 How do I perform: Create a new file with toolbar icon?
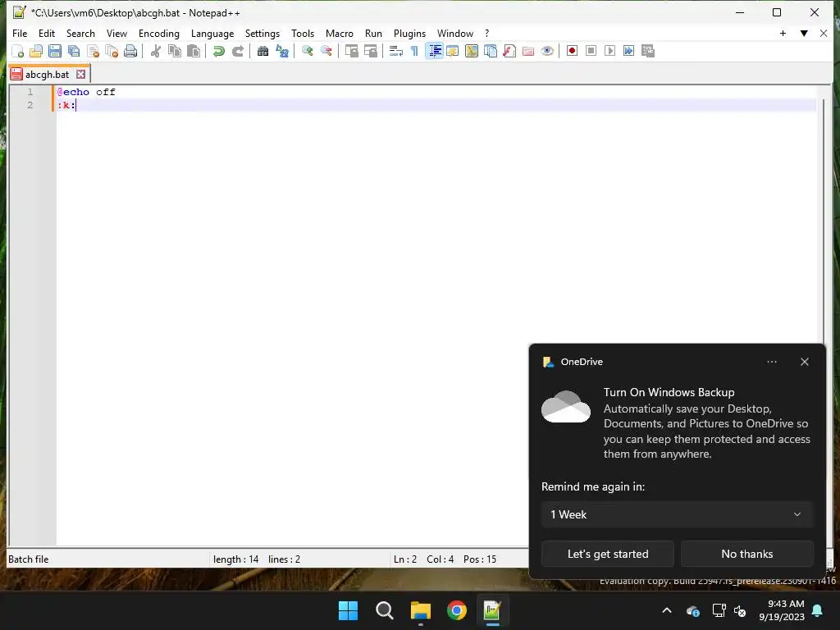pos(18,51)
